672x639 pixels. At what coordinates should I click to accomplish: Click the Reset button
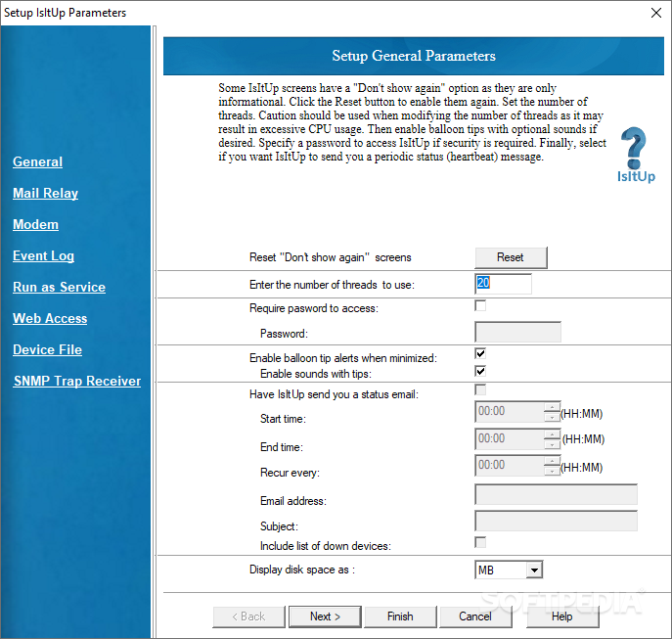coord(511,257)
